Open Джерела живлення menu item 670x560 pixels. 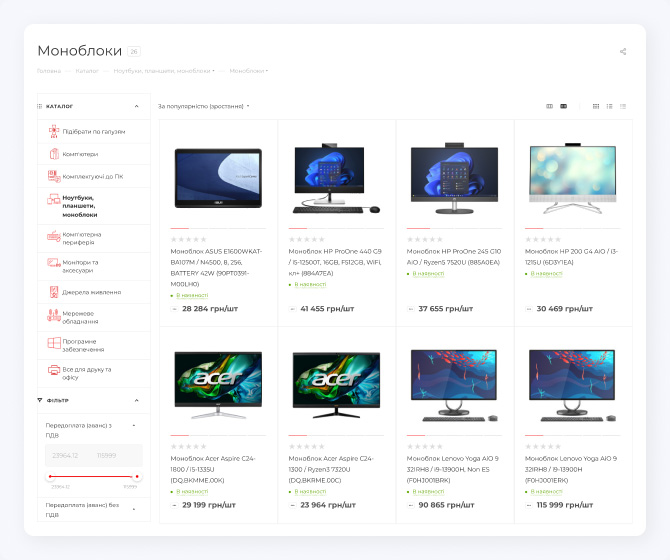point(94,292)
